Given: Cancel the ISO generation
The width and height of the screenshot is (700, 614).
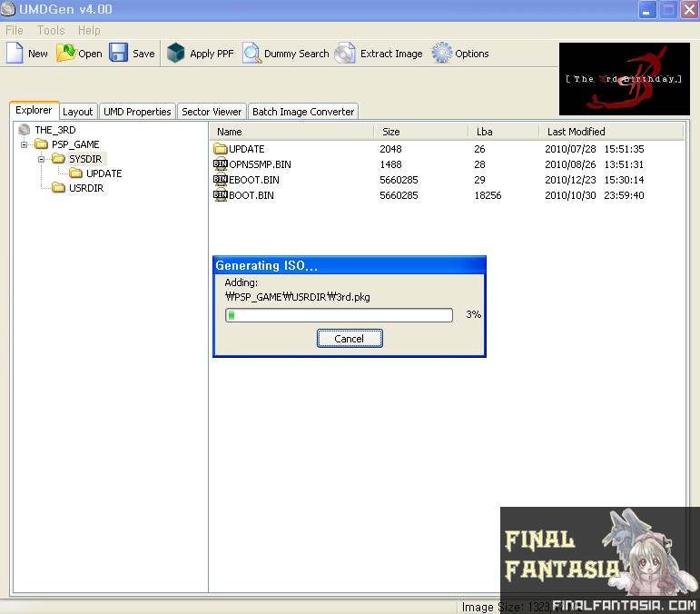Looking at the screenshot, I should tap(350, 339).
